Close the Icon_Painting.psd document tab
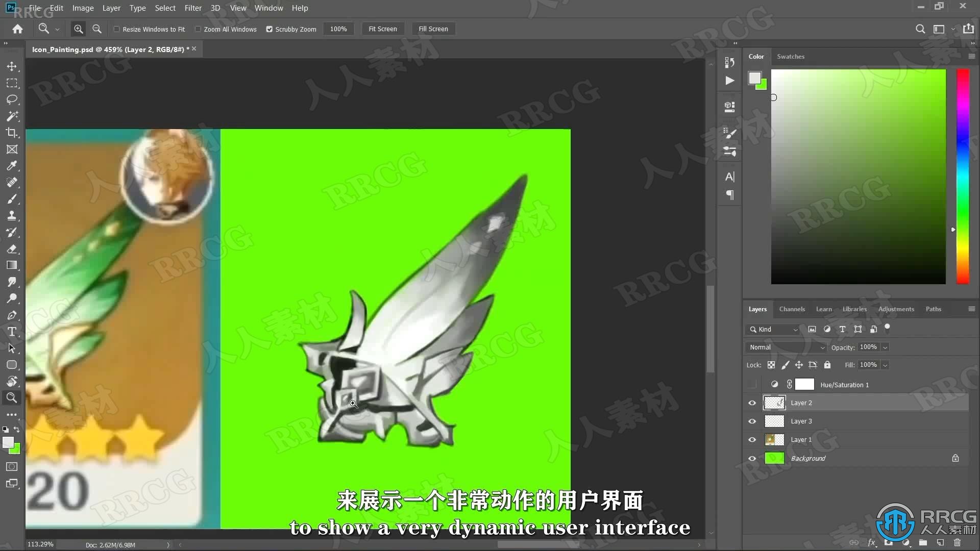Viewport: 980px width, 551px height. [x=194, y=48]
